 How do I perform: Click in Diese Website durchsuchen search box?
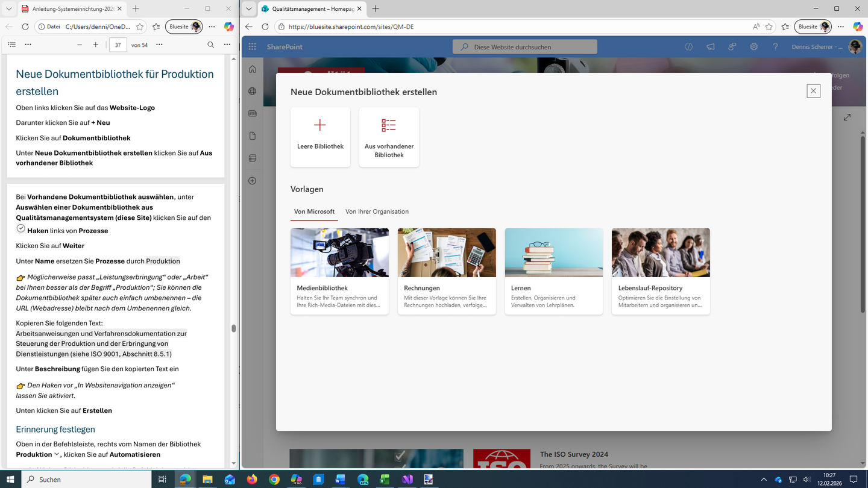(524, 47)
